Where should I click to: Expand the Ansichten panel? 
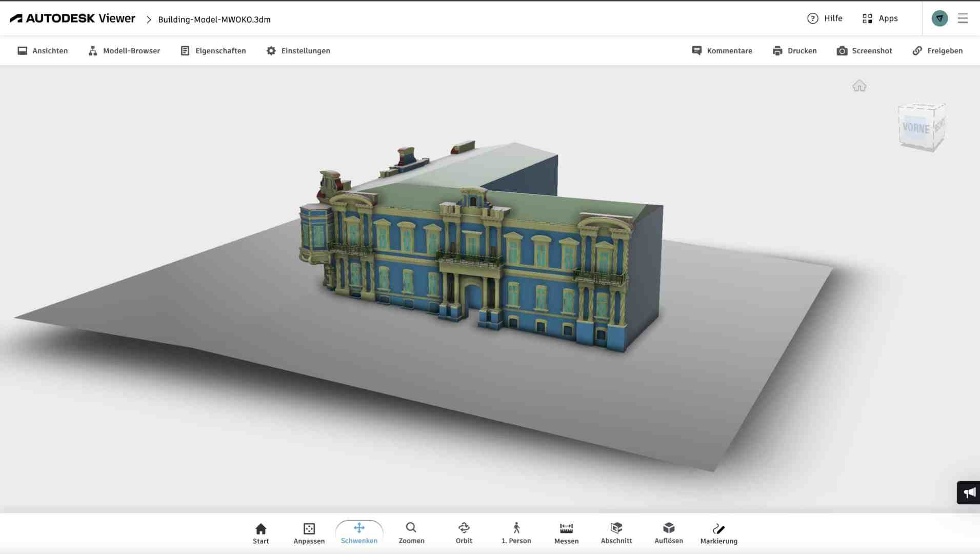pos(43,50)
